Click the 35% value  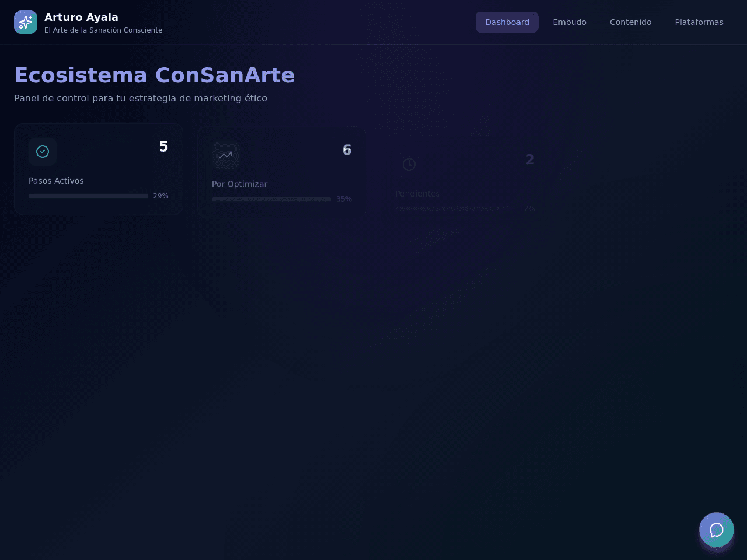[x=344, y=199]
